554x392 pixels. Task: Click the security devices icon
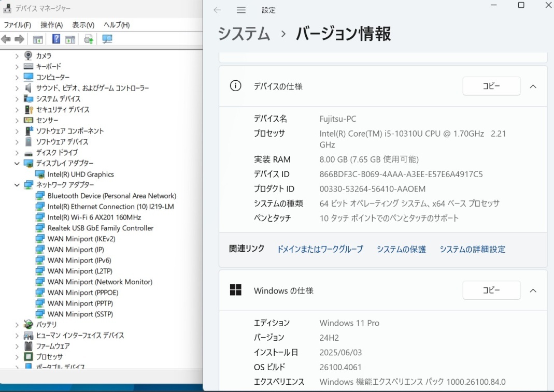29,109
